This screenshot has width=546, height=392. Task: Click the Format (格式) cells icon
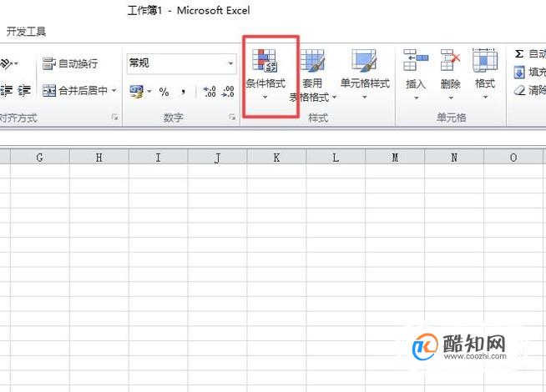(x=485, y=60)
